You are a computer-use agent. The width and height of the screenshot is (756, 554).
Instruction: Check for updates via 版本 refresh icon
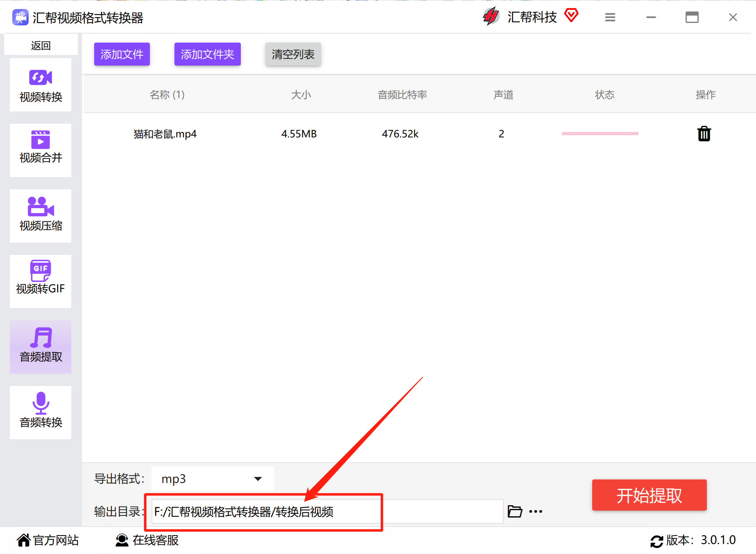point(656,541)
